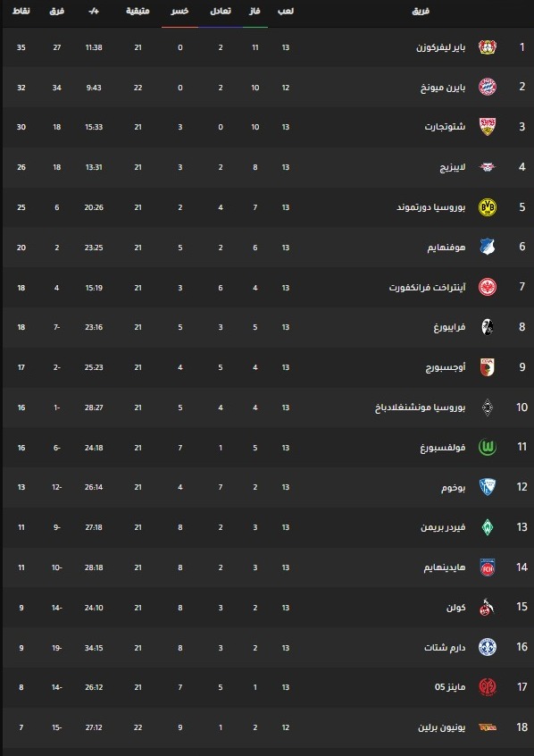Viewport: 534px width, 756px height.
Task: Click the Werder Bremen diamond logo
Action: (488, 527)
